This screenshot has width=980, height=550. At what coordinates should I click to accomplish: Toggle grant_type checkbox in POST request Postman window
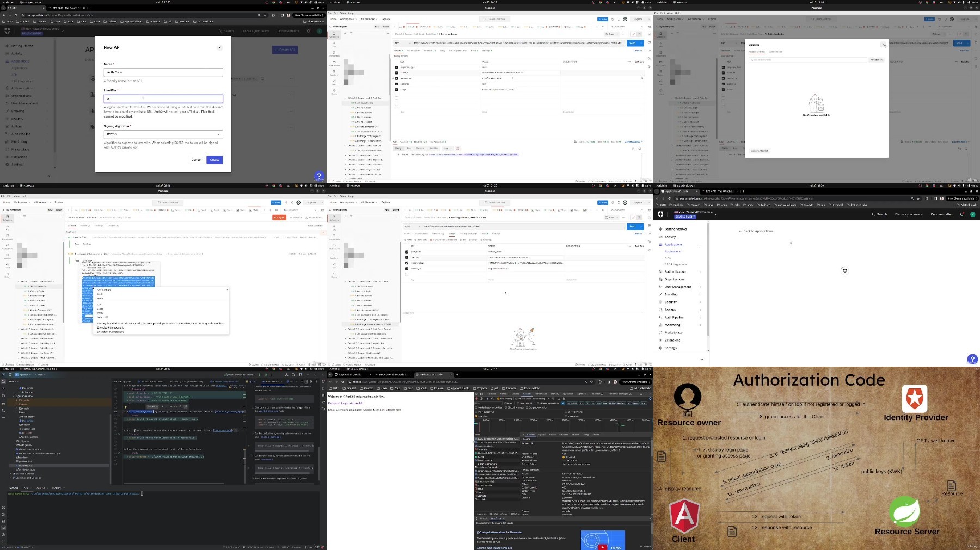pos(407,252)
